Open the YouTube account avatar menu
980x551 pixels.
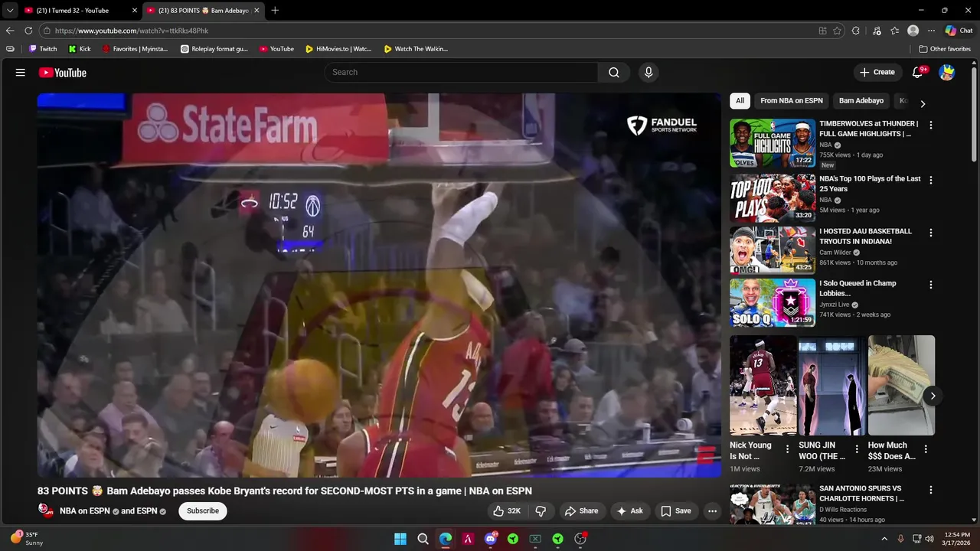pyautogui.click(x=947, y=72)
